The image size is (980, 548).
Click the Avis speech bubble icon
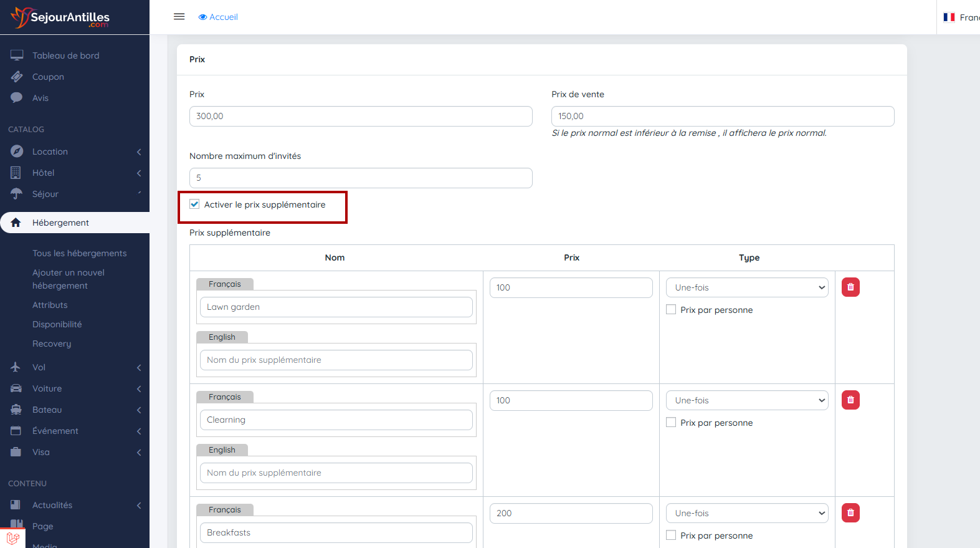(17, 98)
